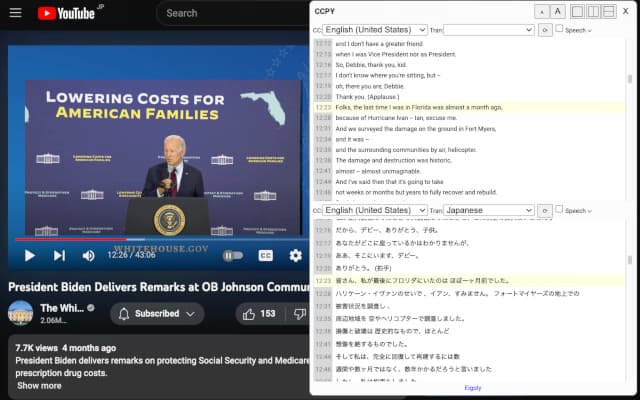The image size is (640, 400).
Task: Select Japanese caption 'ああ、そこにいます、デビー。'
Action: [377, 256]
